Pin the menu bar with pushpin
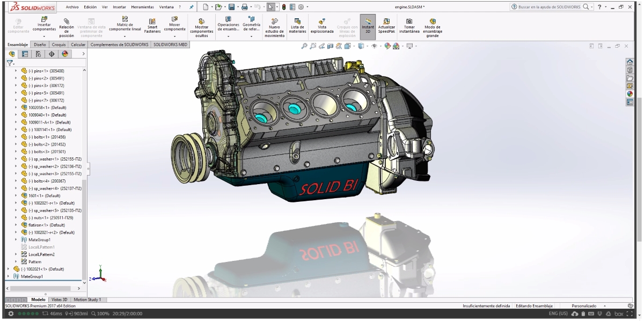 [192, 7]
